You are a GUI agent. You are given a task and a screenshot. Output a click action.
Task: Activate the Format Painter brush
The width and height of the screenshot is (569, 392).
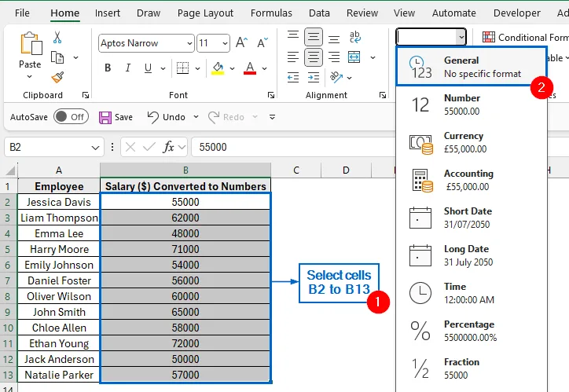coord(57,76)
